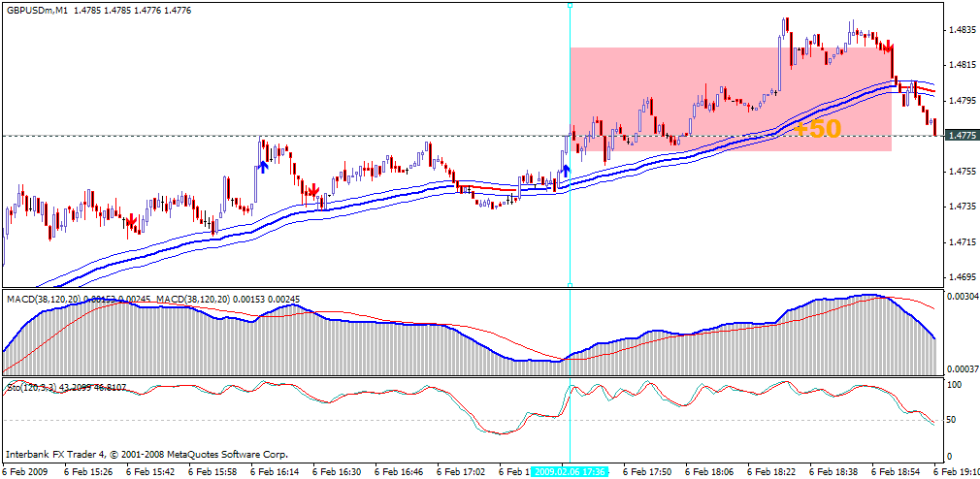The width and height of the screenshot is (980, 479).
Task: Click the 6 Feb 2009 time axis label
Action: [x=25, y=472]
